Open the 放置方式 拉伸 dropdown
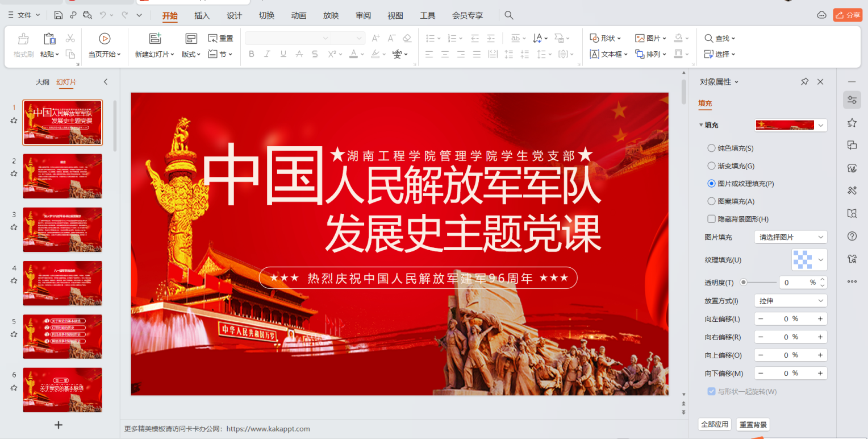 coord(790,301)
